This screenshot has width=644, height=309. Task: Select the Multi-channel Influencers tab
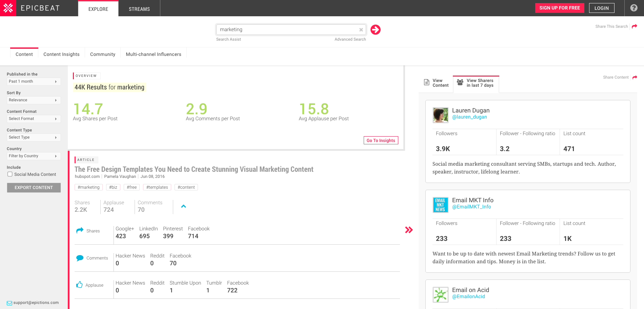154,54
